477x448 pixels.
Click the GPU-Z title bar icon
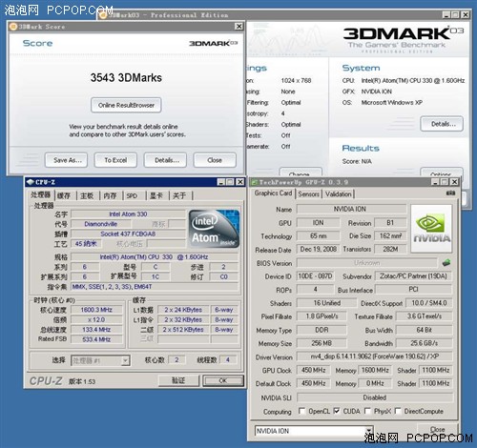[254, 182]
